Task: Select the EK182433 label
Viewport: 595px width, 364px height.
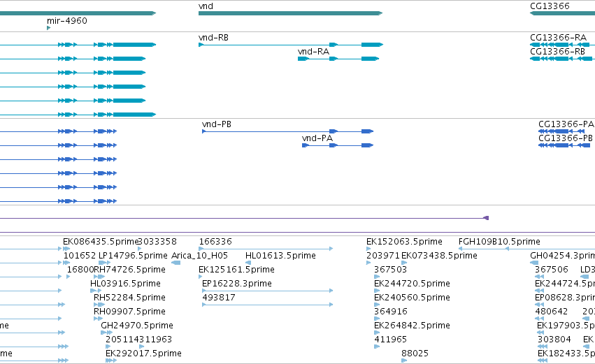Action: 566,354
